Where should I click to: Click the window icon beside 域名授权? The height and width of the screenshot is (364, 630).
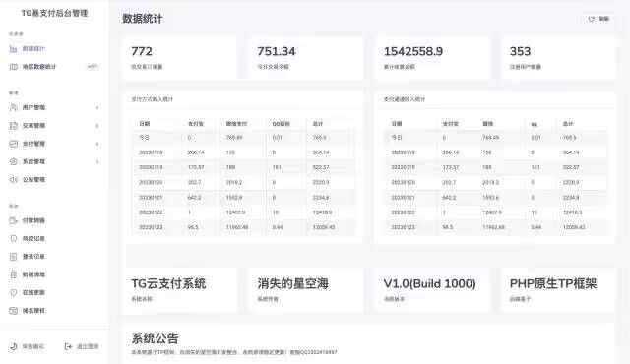click(13, 311)
